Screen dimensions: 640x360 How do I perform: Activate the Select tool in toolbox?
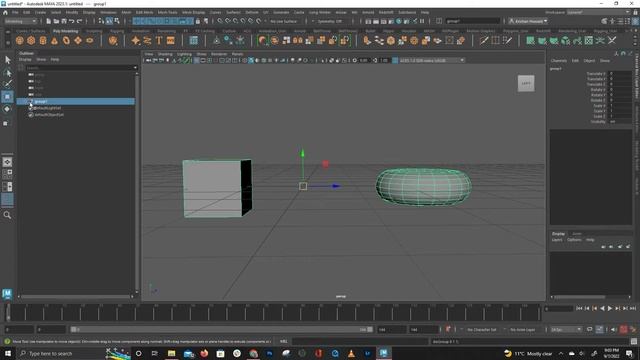(7, 60)
